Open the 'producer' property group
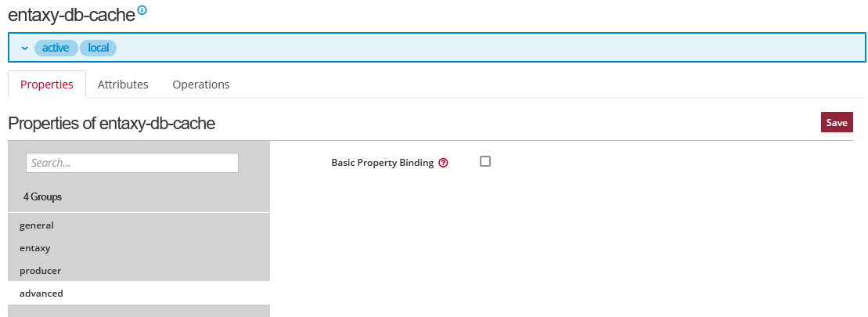Screen dimensions: 868x317 (x=40, y=270)
